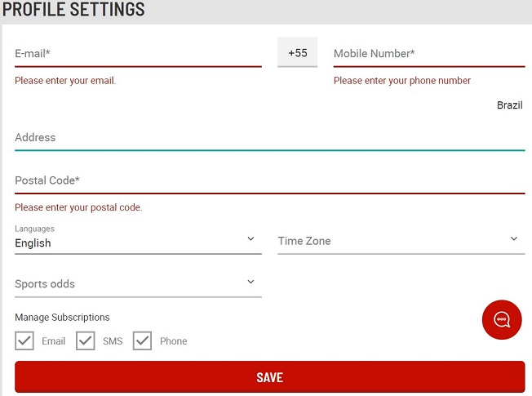Click the Profile Settings page title
This screenshot has height=396, width=532.
73,9
